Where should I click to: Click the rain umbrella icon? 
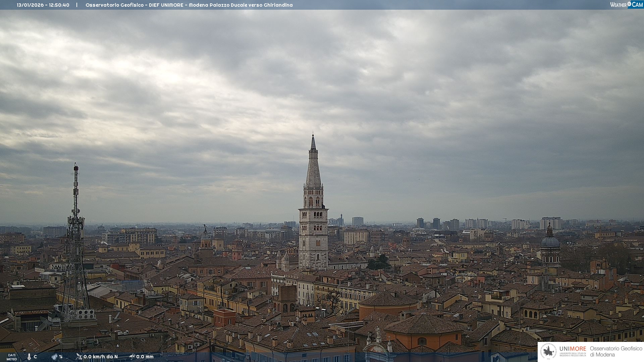132,357
